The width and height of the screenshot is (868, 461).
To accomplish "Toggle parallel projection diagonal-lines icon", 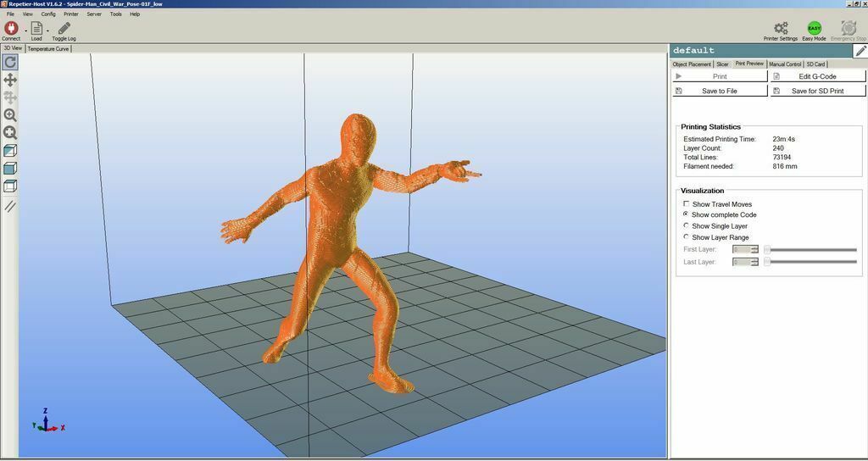I will click(10, 207).
